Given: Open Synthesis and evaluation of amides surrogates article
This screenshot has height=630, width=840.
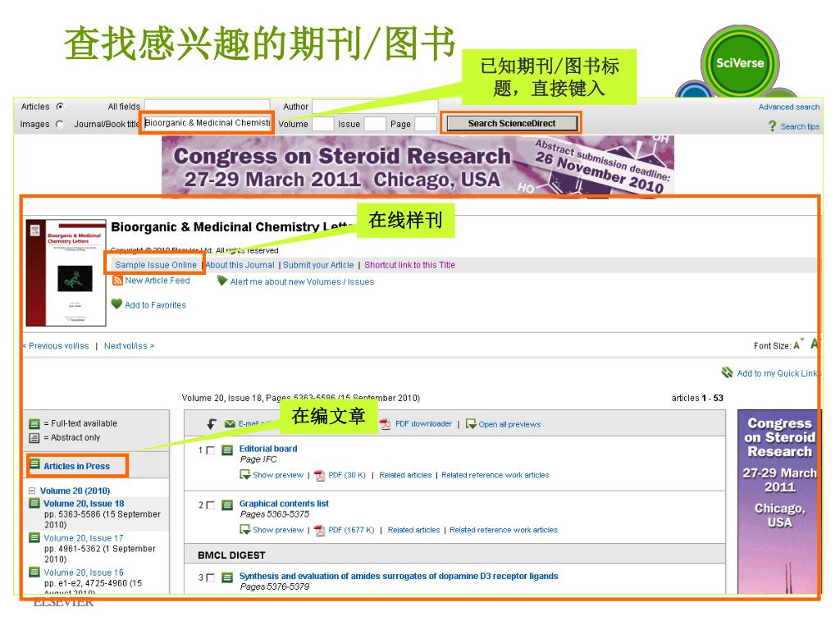Looking at the screenshot, I should [x=399, y=576].
